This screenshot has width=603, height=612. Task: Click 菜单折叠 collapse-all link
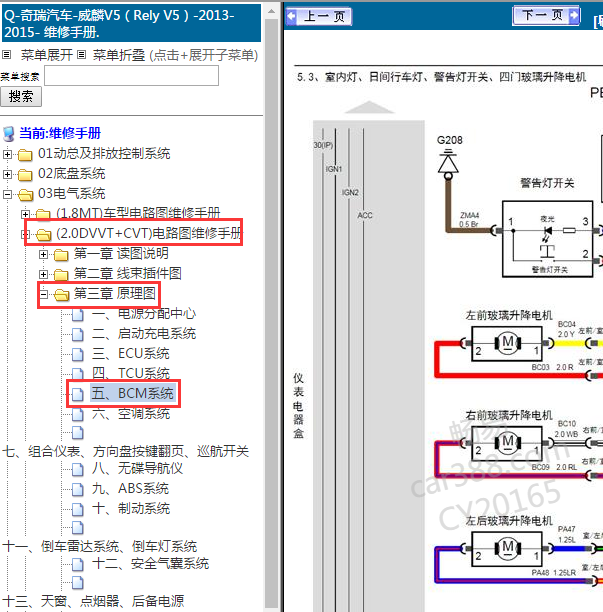click(x=119, y=55)
